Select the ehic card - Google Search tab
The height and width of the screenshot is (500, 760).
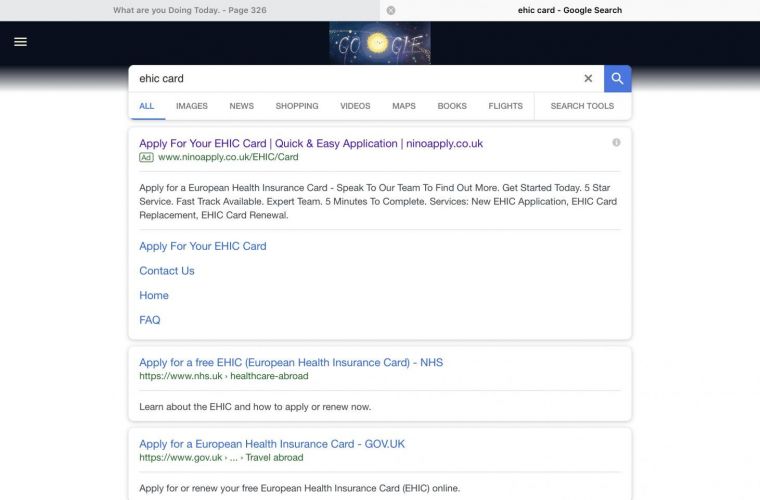[x=570, y=10]
